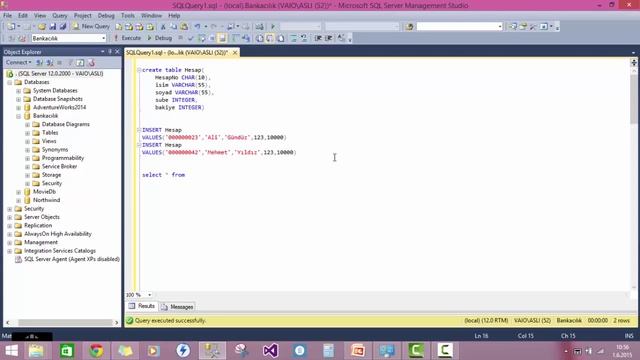Click the INS indicator in status bar

click(629, 336)
